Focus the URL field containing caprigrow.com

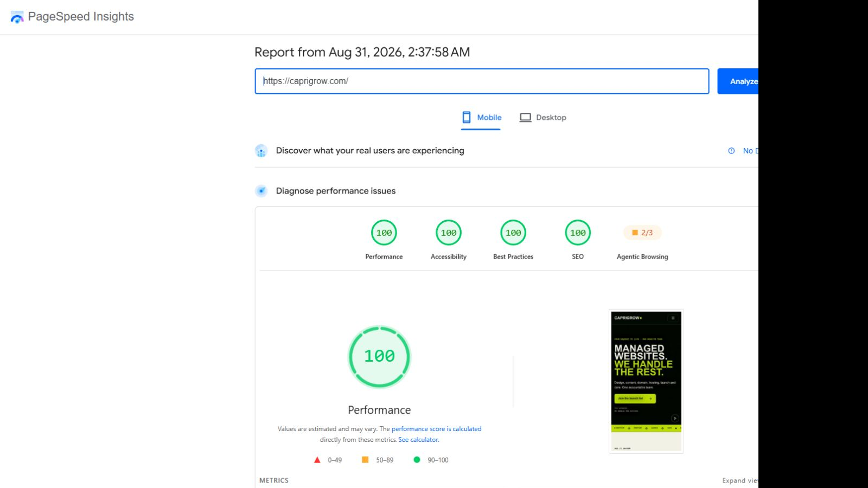482,81
